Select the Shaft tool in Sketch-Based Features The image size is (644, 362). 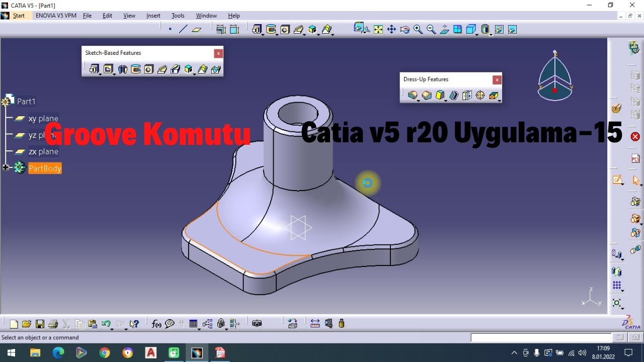coord(122,69)
